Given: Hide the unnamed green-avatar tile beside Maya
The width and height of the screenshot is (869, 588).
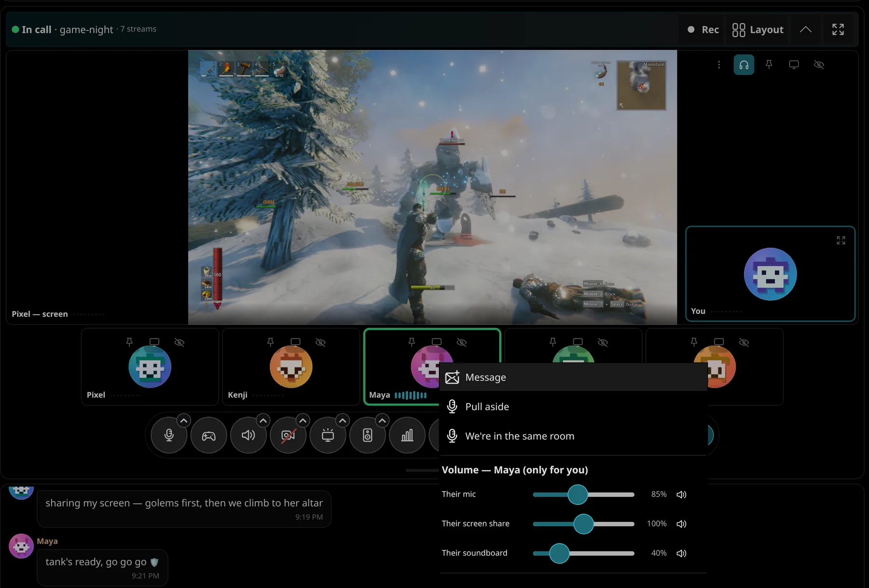Looking at the screenshot, I should point(603,342).
